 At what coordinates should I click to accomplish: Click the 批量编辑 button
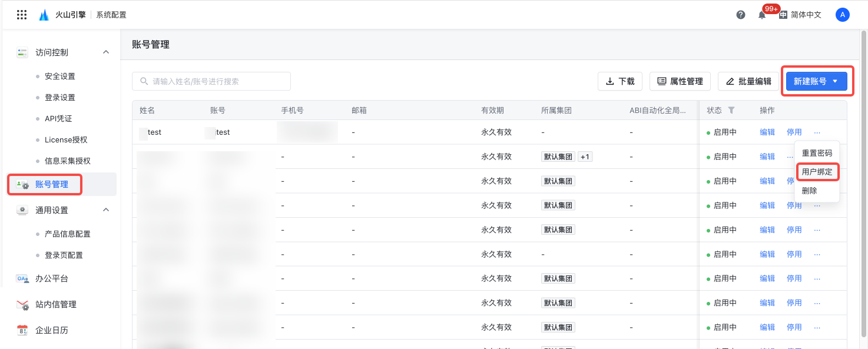pos(748,81)
